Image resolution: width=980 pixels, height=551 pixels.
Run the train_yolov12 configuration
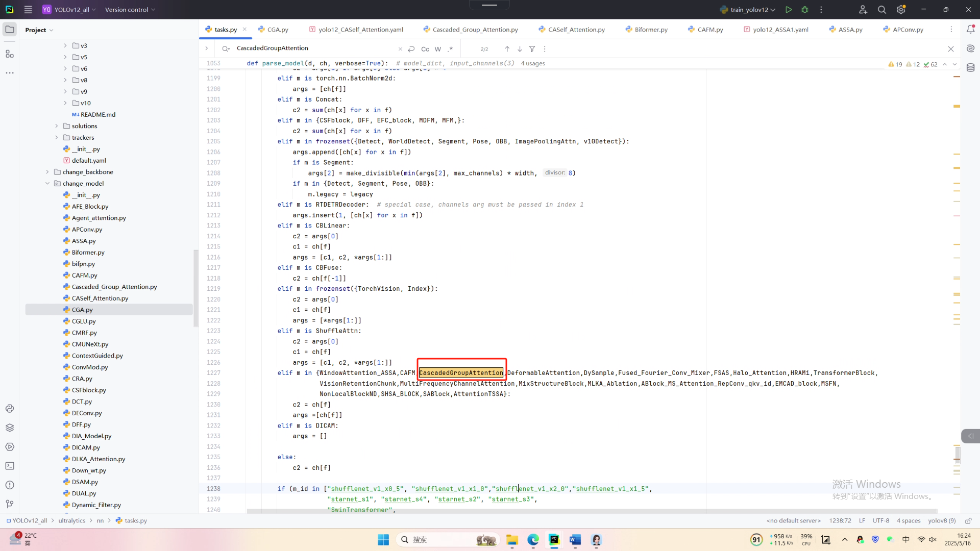(789, 10)
